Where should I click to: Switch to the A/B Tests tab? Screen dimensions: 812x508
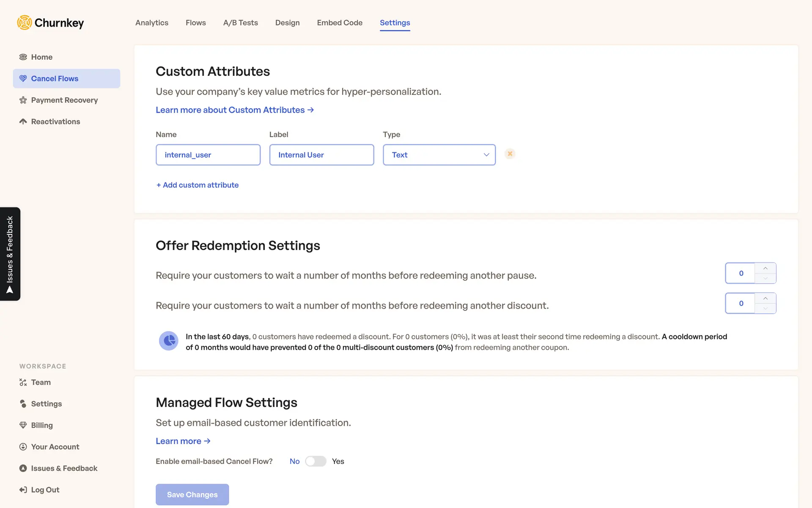[240, 23]
